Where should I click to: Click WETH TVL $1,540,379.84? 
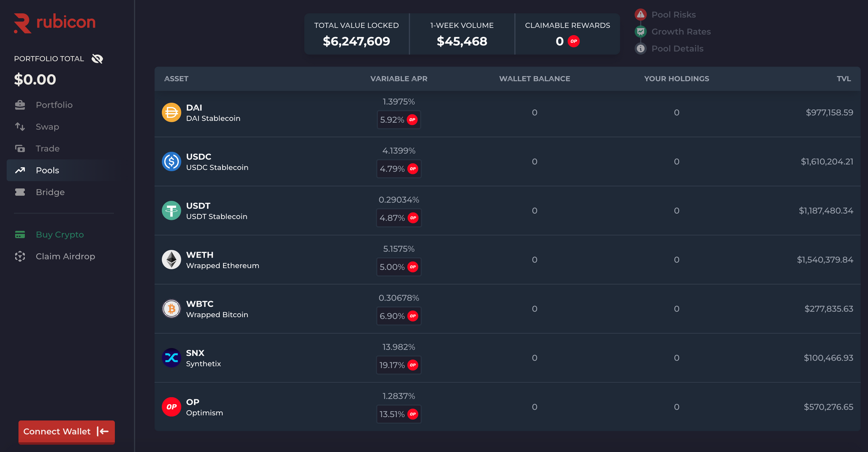coord(825,259)
